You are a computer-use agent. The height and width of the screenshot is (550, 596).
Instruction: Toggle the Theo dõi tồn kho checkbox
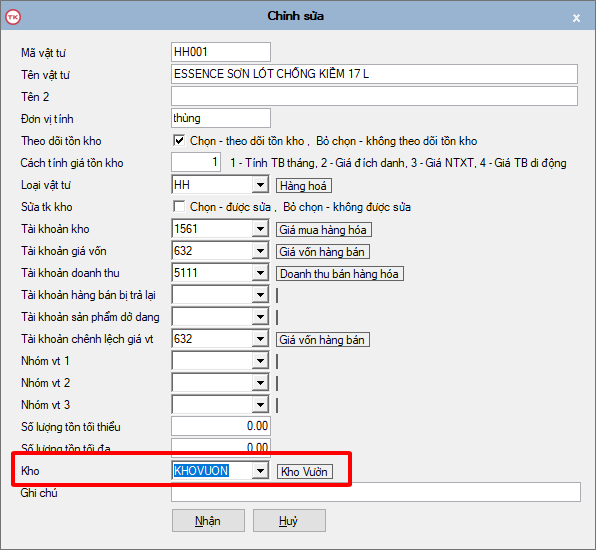click(179, 141)
